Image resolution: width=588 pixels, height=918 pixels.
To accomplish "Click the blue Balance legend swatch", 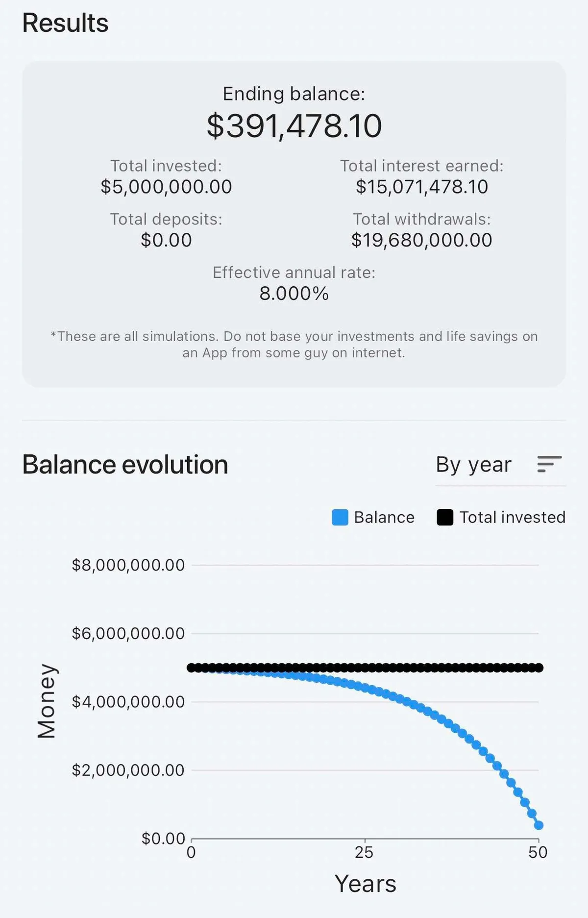I will click(x=340, y=518).
